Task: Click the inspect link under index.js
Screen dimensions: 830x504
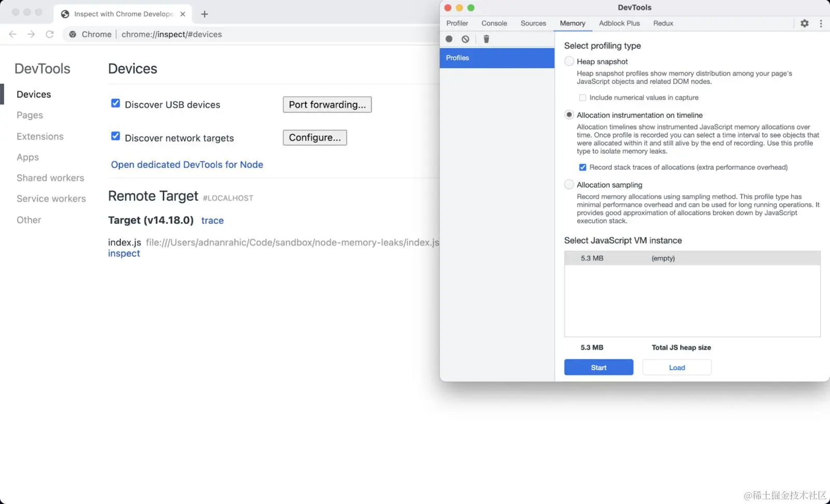Action: coord(123,253)
